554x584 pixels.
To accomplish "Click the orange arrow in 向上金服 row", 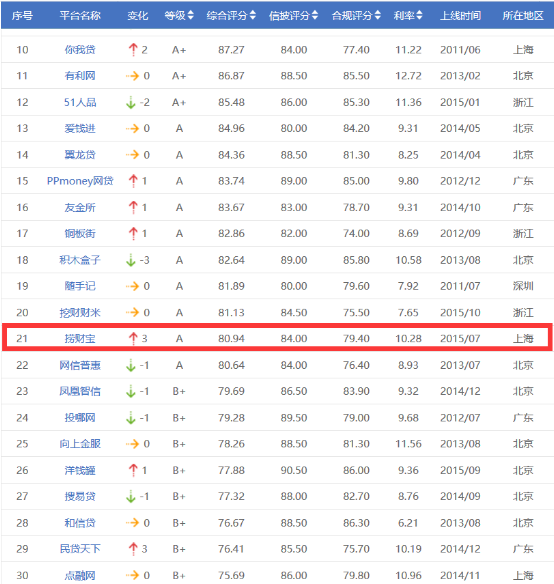I will pyautogui.click(x=132, y=444).
